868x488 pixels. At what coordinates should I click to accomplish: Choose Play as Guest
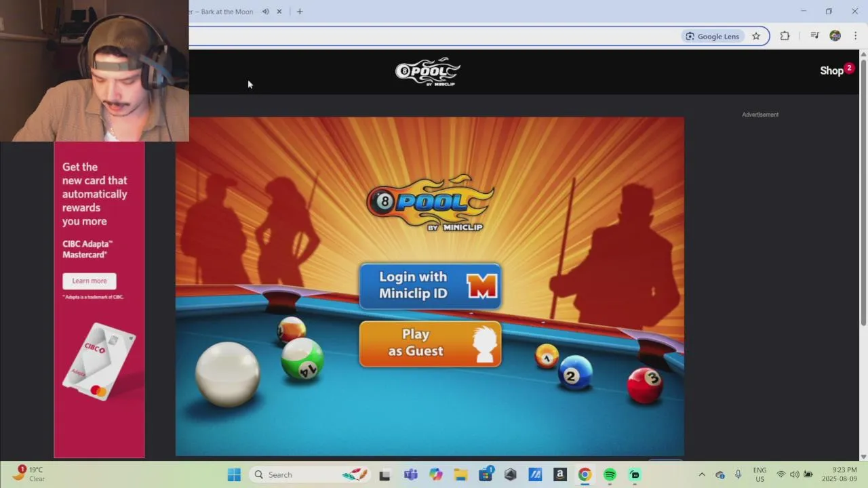coord(430,344)
